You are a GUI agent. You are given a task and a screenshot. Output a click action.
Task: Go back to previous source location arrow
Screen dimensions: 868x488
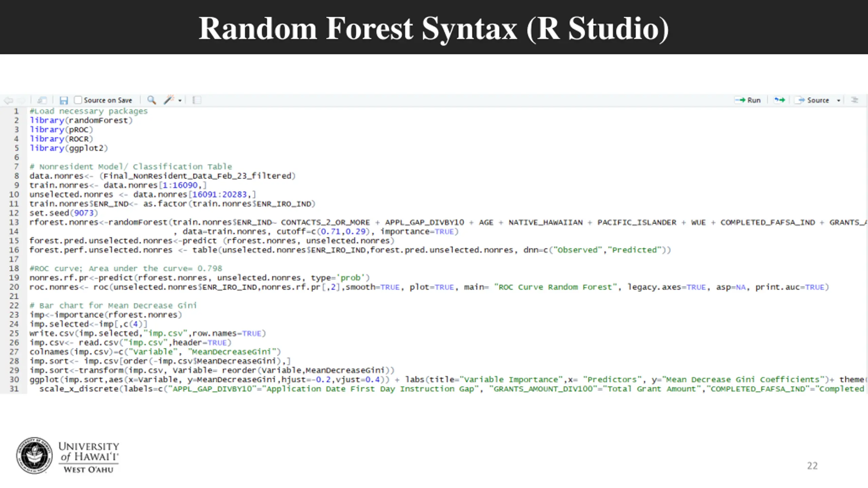pos(8,100)
